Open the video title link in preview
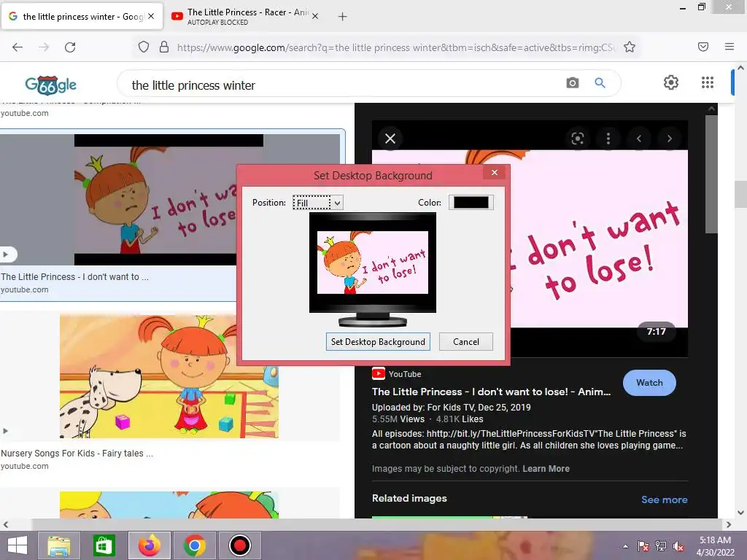Image resolution: width=747 pixels, height=560 pixels. pyautogui.click(x=491, y=392)
